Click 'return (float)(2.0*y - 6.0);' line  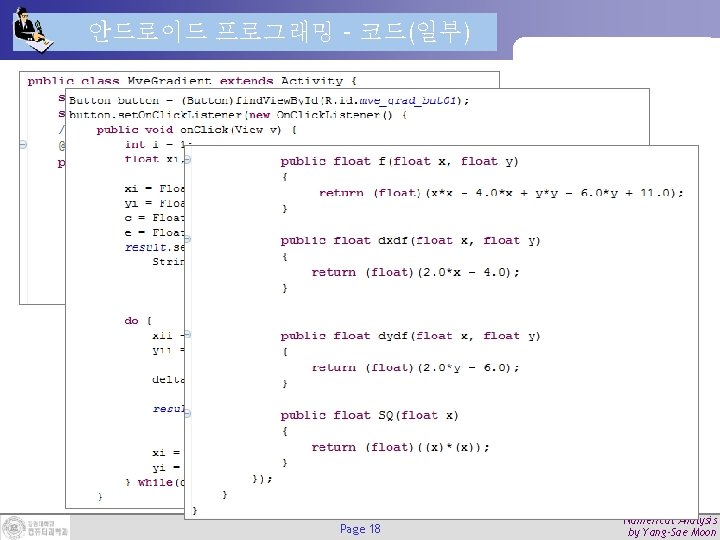pyautogui.click(x=415, y=368)
